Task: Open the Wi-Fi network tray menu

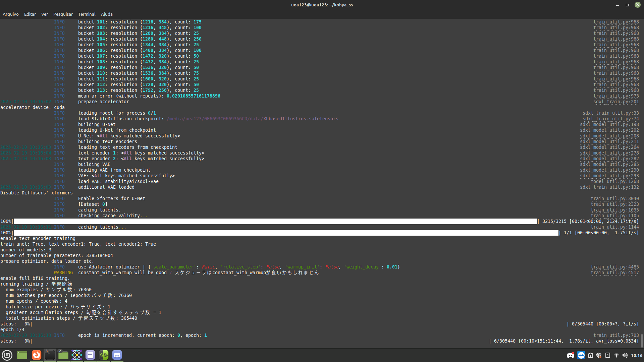Action: click(616, 355)
